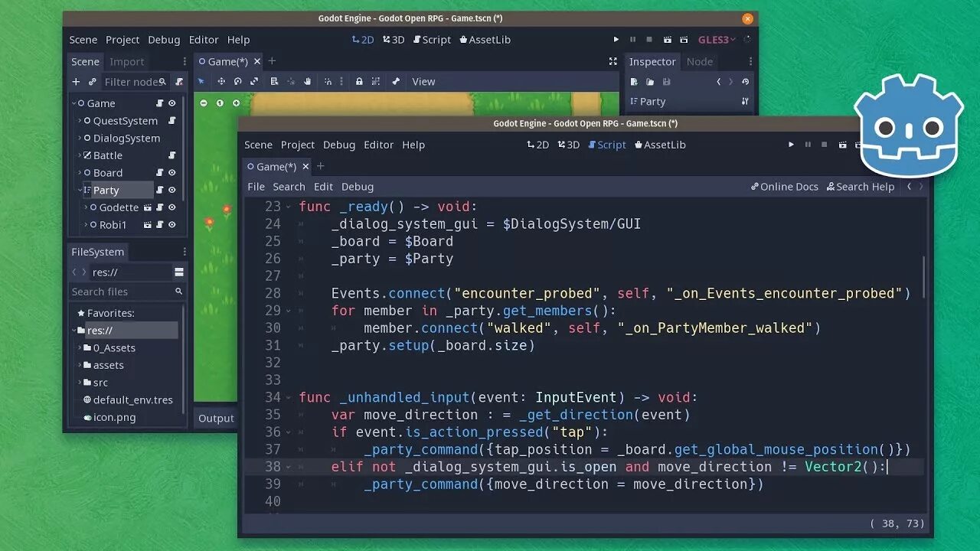Toggle visibility of Godette node
Image resolution: width=980 pixels, height=551 pixels.
click(x=172, y=207)
